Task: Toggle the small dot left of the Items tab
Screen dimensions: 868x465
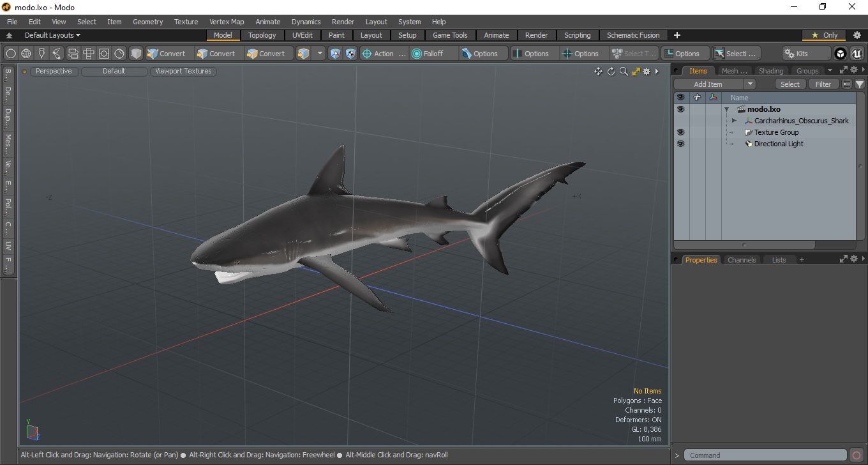Action: (x=677, y=70)
